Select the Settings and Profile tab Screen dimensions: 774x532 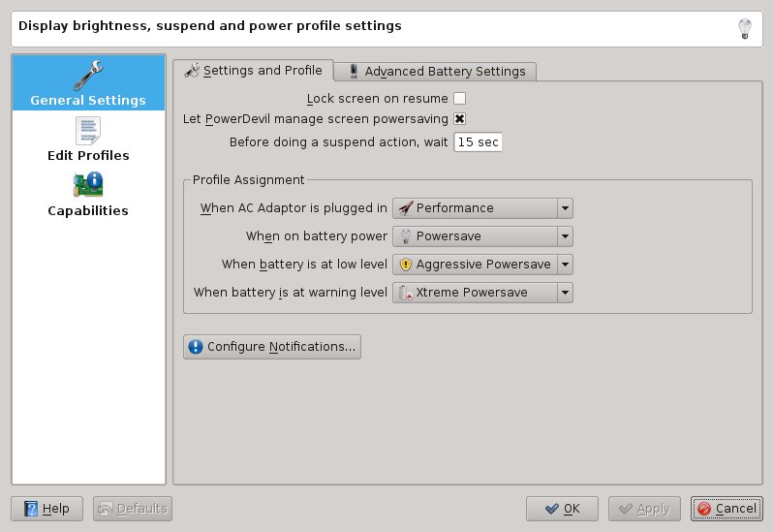pos(254,71)
